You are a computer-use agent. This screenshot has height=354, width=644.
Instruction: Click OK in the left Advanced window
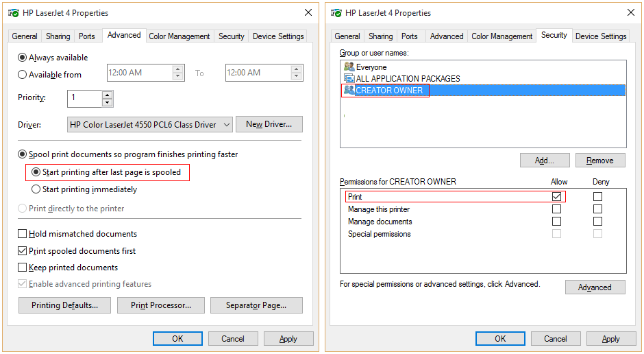pos(177,338)
